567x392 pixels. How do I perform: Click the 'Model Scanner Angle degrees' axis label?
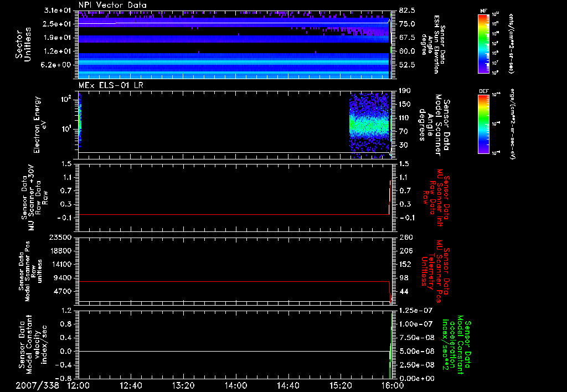pyautogui.click(x=434, y=125)
